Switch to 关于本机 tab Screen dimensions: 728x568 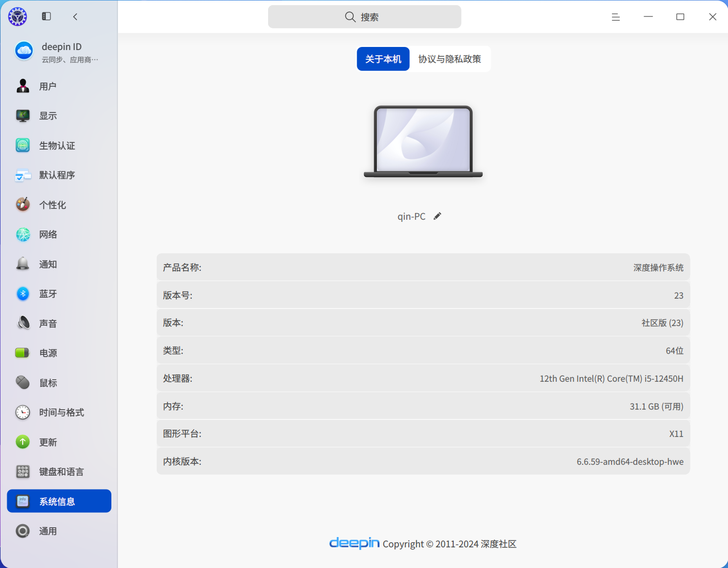pos(383,59)
